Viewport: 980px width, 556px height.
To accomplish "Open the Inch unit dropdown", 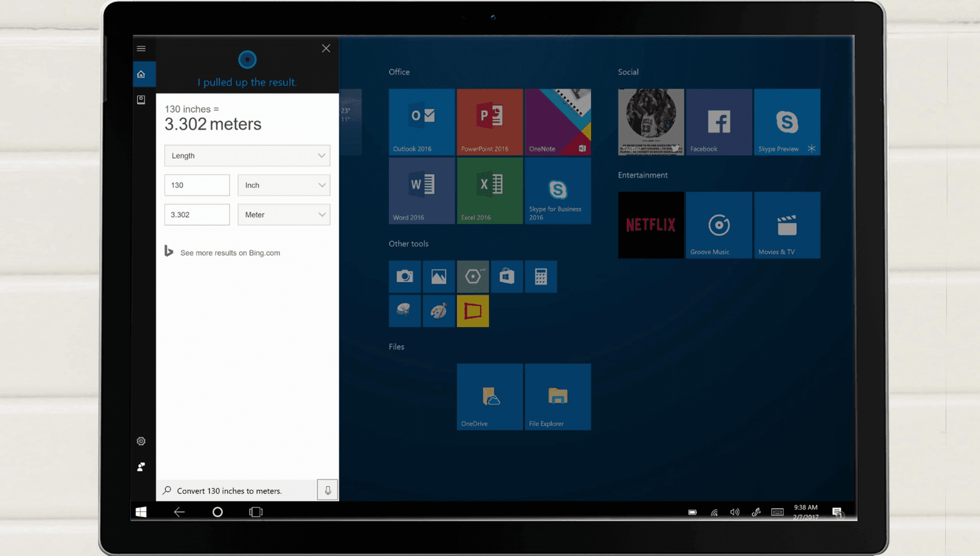I will pos(284,185).
